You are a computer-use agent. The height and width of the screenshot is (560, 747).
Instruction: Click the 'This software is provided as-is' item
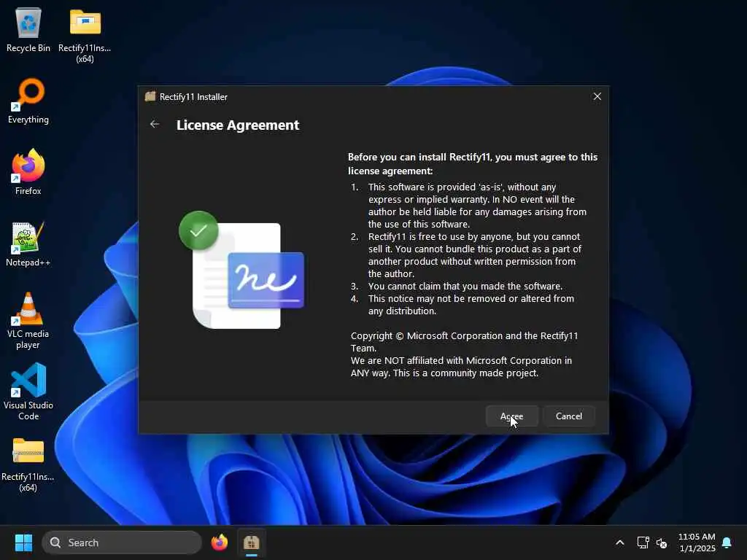coord(477,205)
